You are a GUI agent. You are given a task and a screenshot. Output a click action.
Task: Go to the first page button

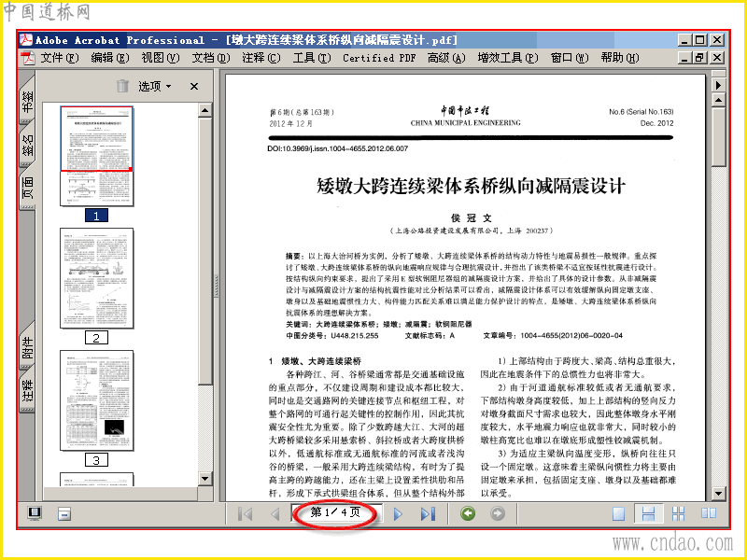coord(245,514)
